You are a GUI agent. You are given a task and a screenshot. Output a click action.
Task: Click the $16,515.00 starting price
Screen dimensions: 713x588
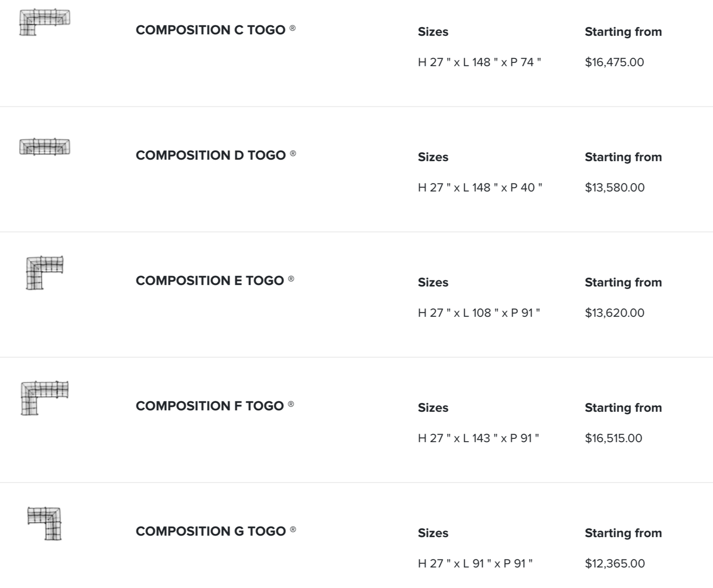(614, 438)
